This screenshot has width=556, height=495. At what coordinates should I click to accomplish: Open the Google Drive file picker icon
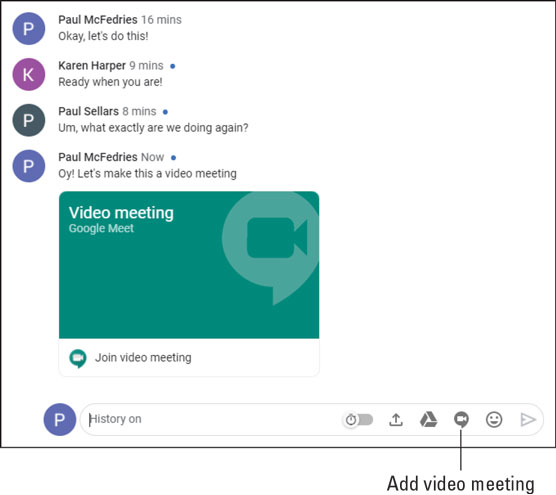(x=428, y=419)
